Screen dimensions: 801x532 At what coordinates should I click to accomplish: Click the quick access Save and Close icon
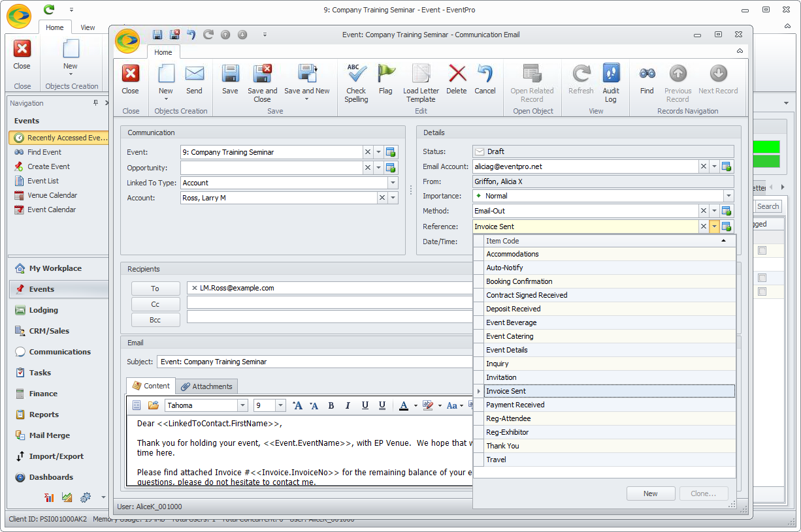click(174, 35)
